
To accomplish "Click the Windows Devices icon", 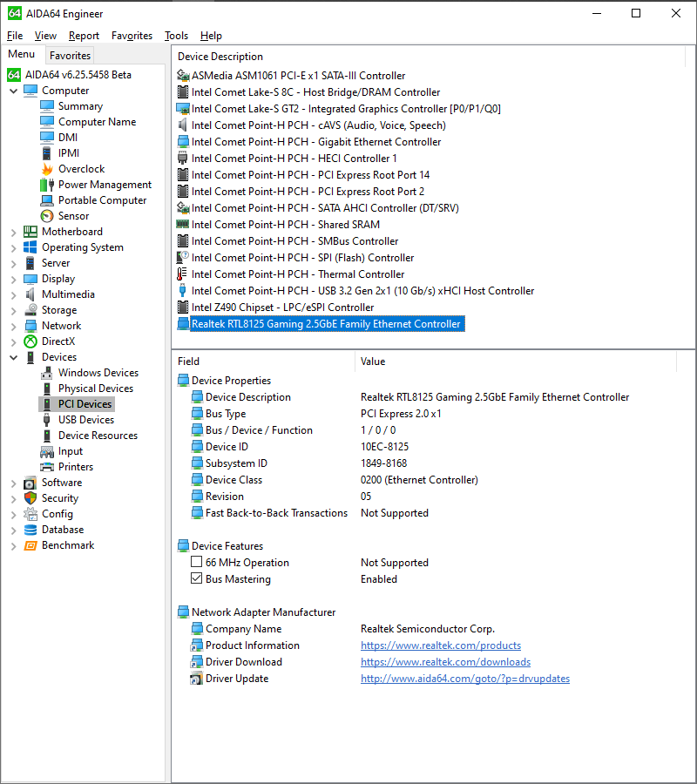I will pyautogui.click(x=47, y=373).
